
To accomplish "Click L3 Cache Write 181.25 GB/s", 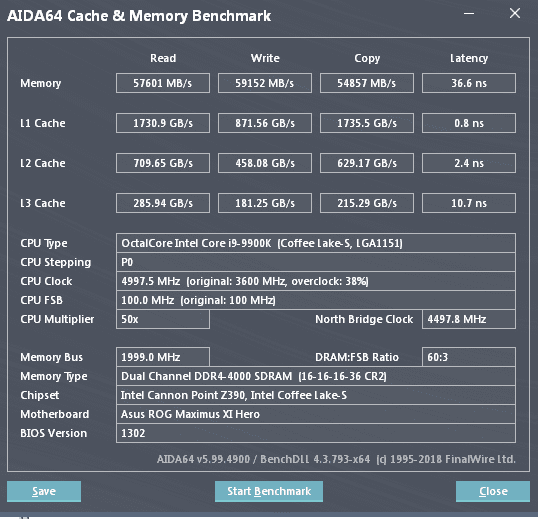I will tap(265, 203).
